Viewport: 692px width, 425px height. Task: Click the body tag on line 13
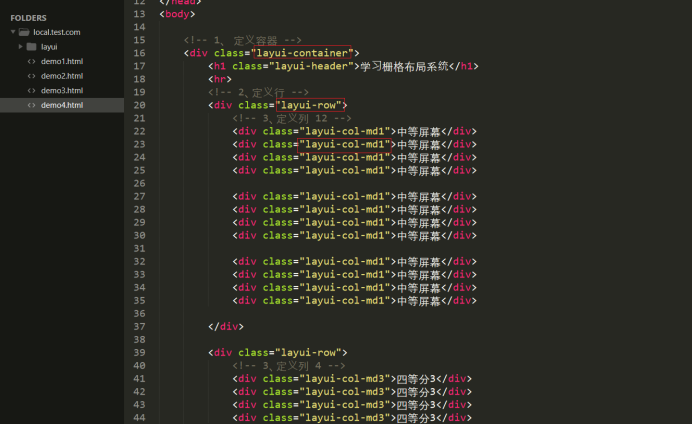[177, 14]
